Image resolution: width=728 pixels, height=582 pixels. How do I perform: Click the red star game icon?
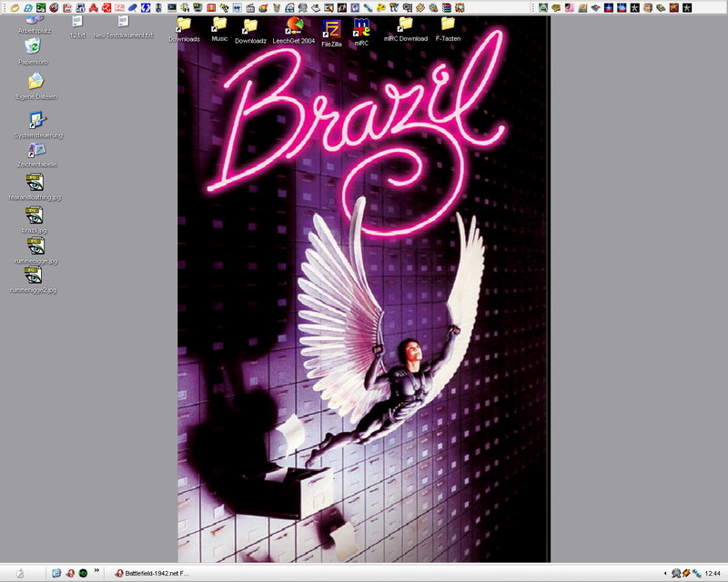click(x=674, y=7)
